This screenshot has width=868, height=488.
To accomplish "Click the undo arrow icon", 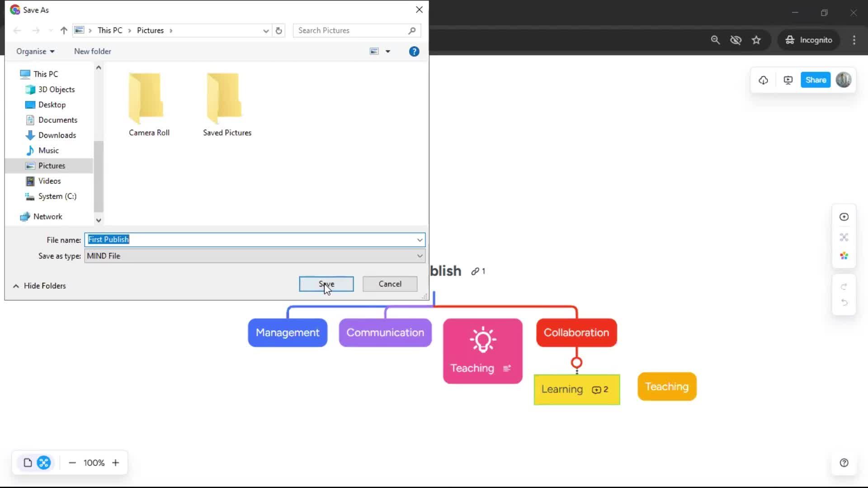I will [844, 302].
